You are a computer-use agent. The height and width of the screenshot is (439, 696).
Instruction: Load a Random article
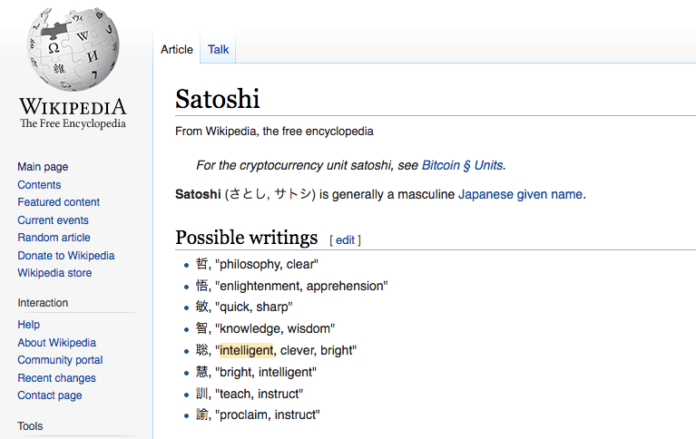click(x=54, y=238)
